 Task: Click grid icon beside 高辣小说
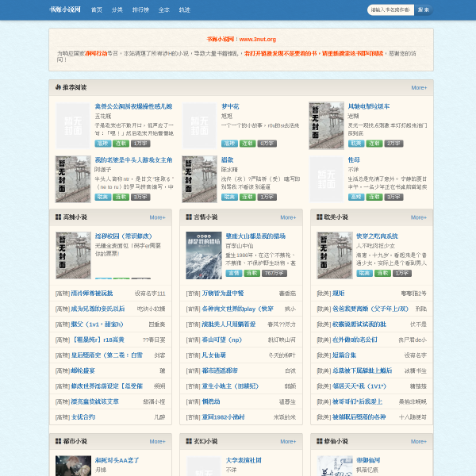tap(58, 217)
